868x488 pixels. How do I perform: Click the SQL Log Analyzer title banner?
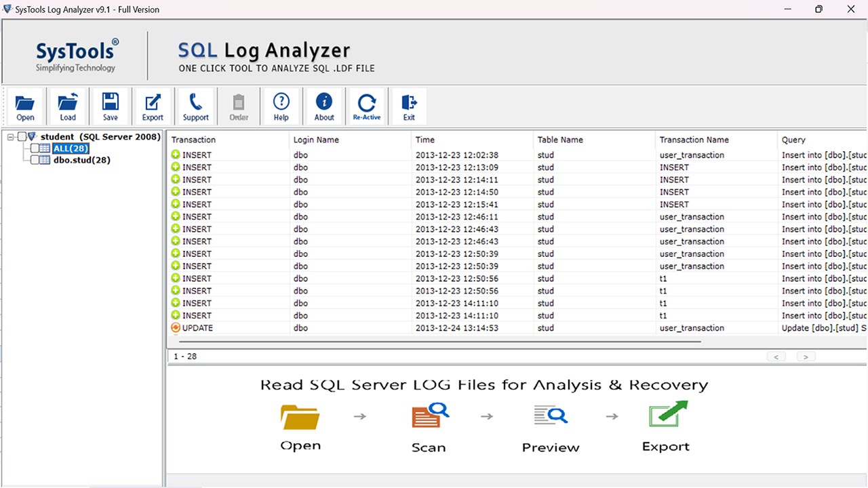pyautogui.click(x=276, y=57)
